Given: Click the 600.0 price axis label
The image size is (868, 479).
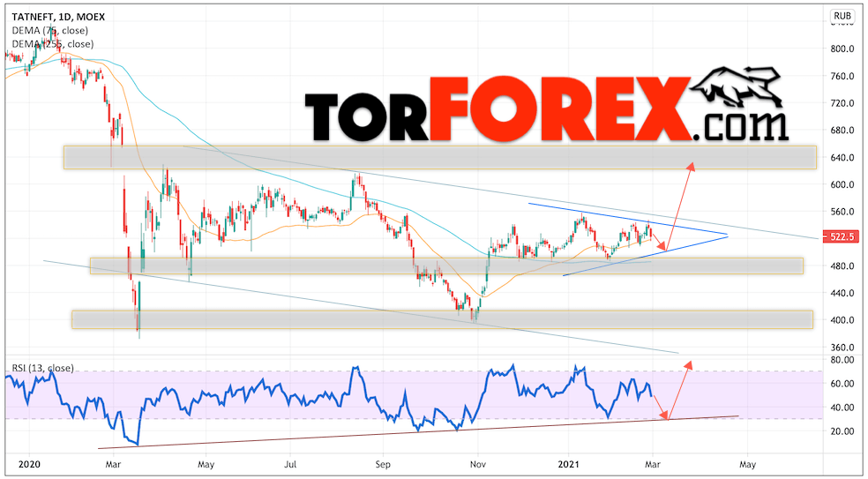Looking at the screenshot, I should click(x=842, y=184).
